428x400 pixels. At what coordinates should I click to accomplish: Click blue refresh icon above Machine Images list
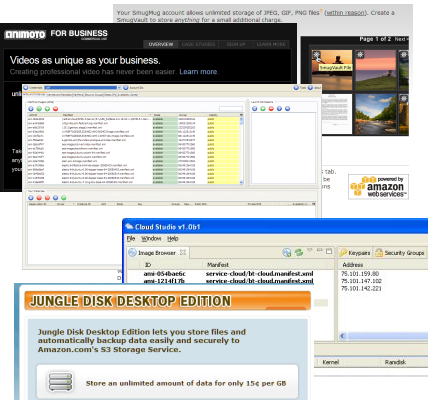pos(31,109)
